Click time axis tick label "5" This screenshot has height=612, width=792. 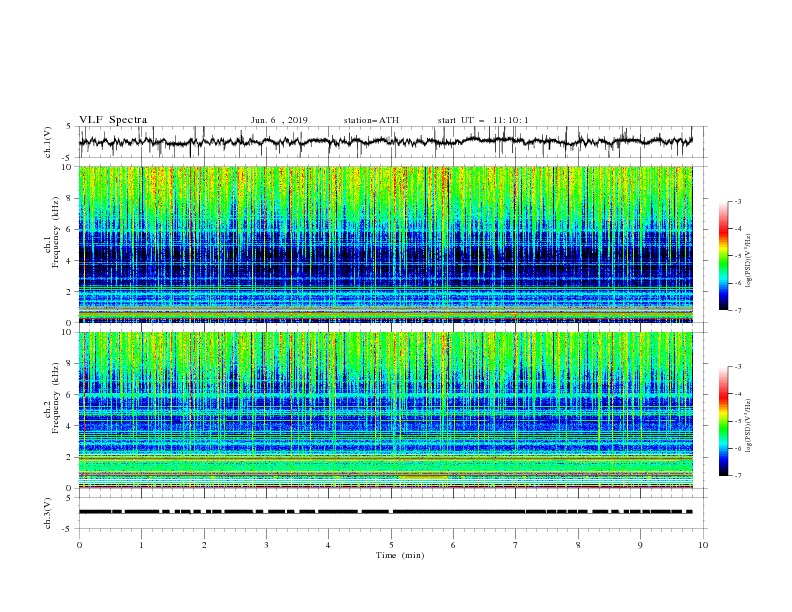(391, 545)
